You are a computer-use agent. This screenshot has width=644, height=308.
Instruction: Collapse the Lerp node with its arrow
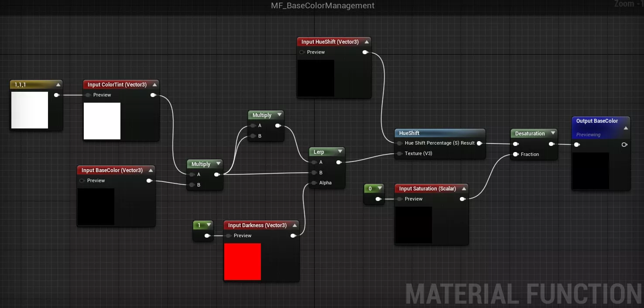[340, 152]
